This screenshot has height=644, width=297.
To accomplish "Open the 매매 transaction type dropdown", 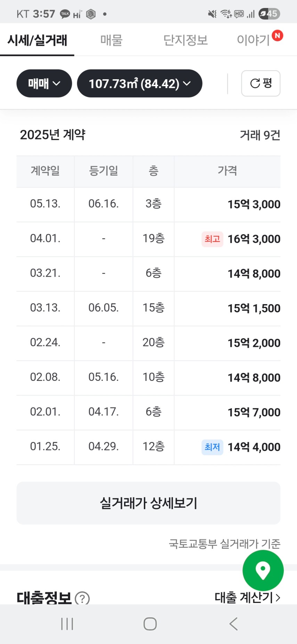I will pos(44,83).
